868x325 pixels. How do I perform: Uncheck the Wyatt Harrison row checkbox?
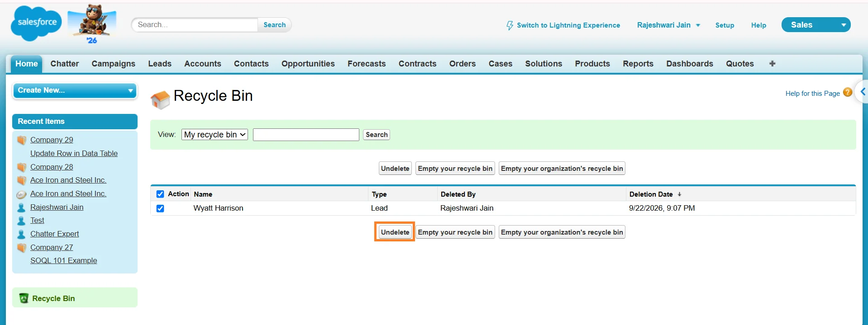click(x=160, y=208)
